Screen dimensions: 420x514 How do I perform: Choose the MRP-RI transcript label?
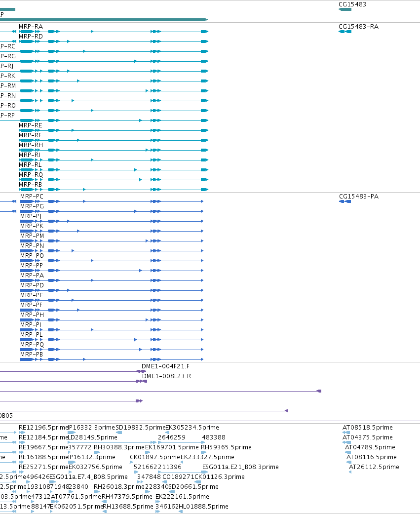tap(30, 155)
